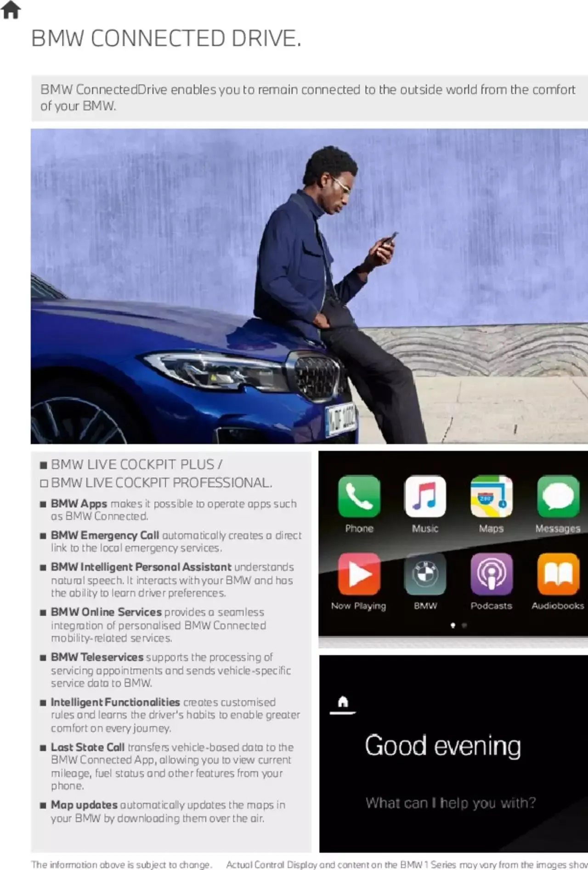
Task: Click the hollow square before COCKPIT PROFESSIONAL
Action: click(x=44, y=483)
